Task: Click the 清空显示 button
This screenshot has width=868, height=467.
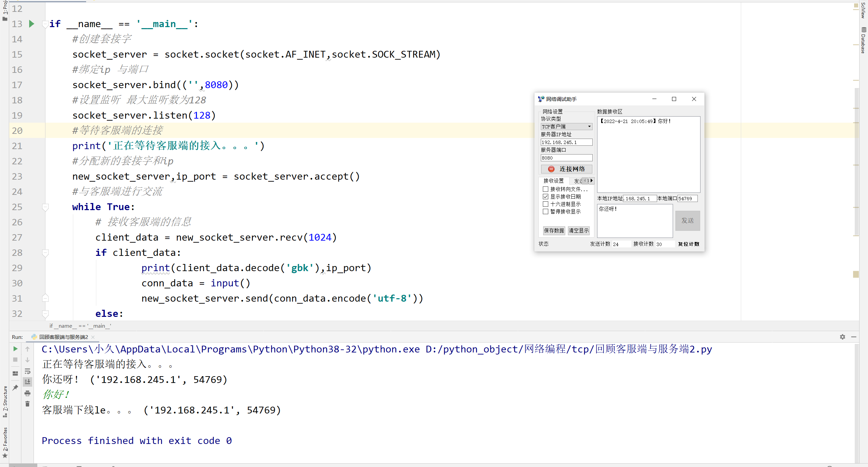Action: click(578, 230)
